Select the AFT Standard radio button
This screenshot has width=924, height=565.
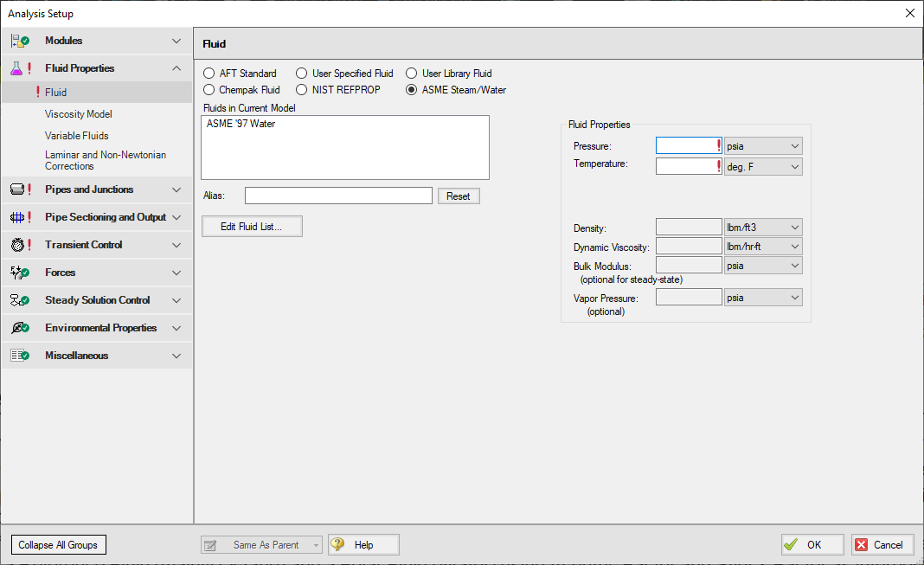pyautogui.click(x=209, y=74)
